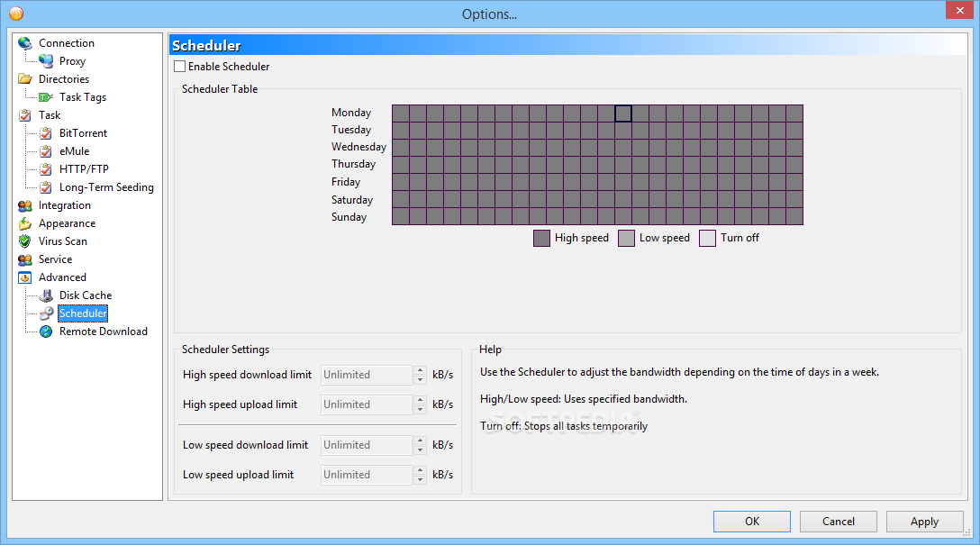Click the Directories folder icon
980x545 pixels.
(25, 79)
